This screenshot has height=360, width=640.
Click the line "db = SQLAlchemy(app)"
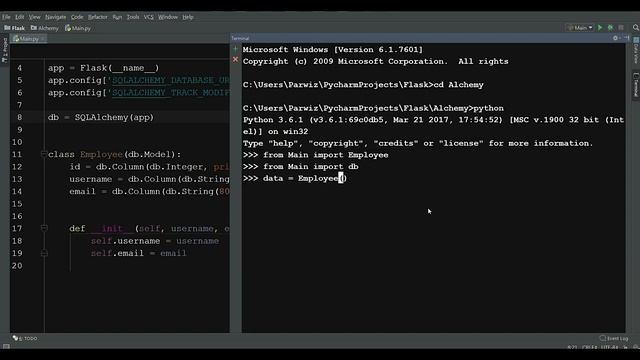pyautogui.click(x=101, y=118)
